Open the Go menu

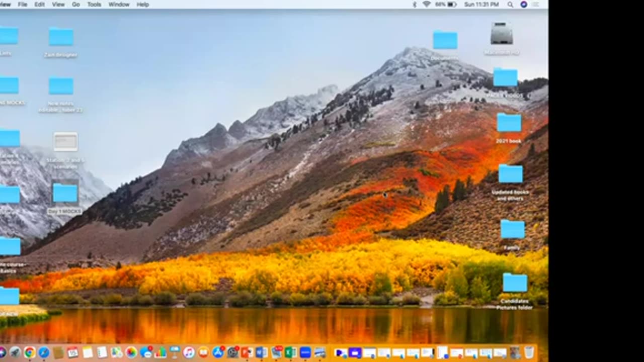pyautogui.click(x=76, y=4)
